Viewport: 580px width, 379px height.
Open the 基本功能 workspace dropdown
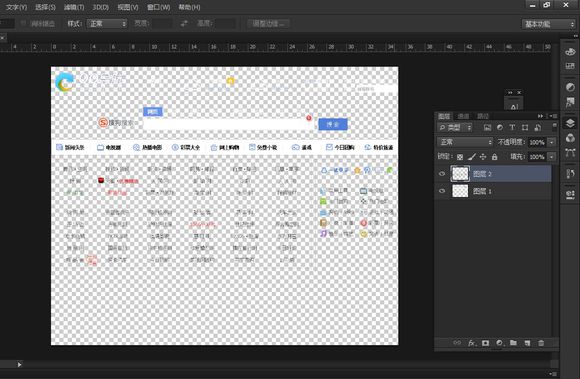pos(548,24)
